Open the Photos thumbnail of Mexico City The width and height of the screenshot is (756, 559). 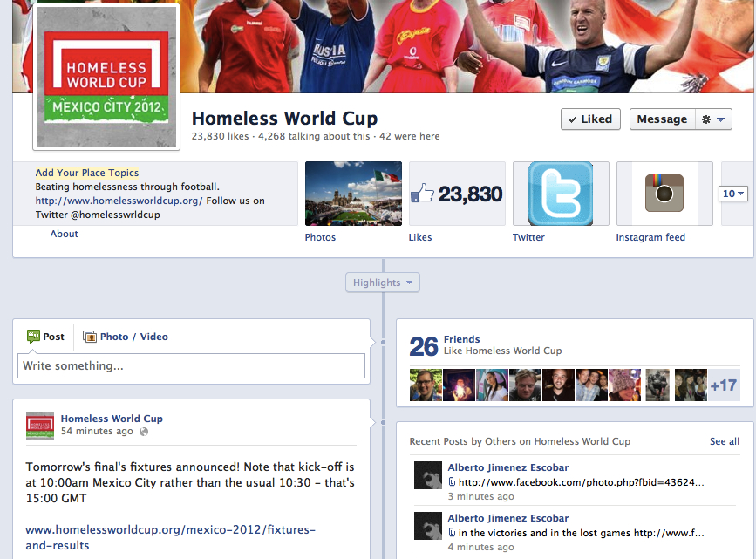coord(353,194)
